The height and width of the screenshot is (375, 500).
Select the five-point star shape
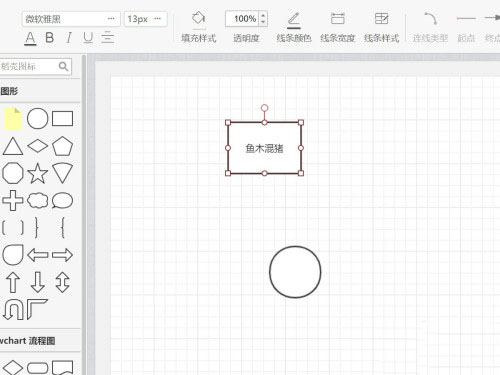click(x=37, y=173)
